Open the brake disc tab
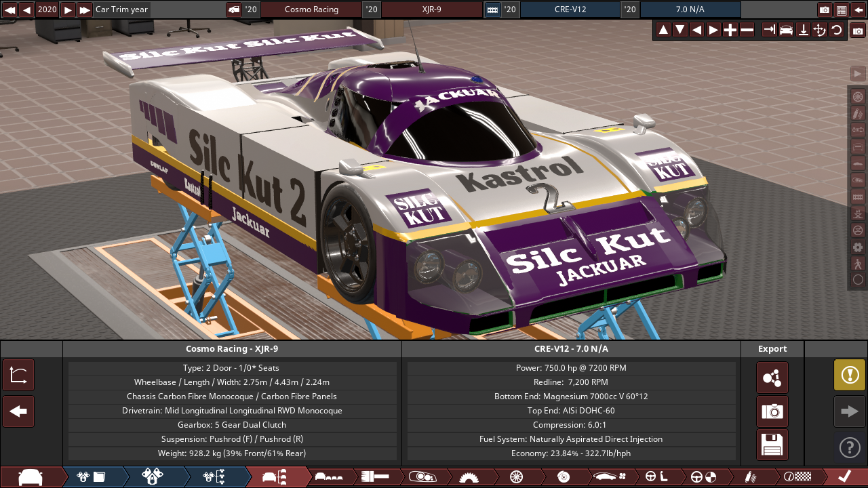The height and width of the screenshot is (488, 868). 563,477
